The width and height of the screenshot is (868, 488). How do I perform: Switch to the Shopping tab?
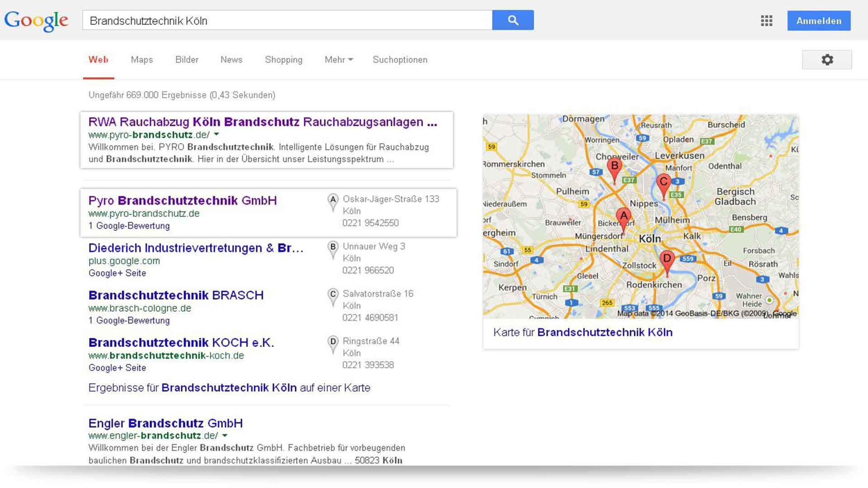283,60
